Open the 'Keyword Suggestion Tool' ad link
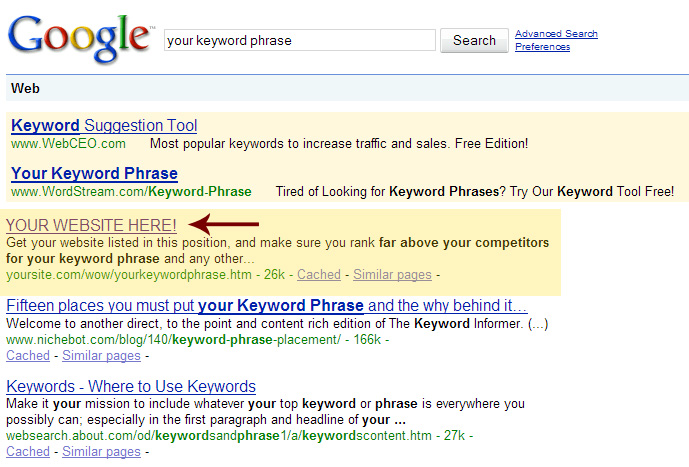The width and height of the screenshot is (689, 467). 104,126
